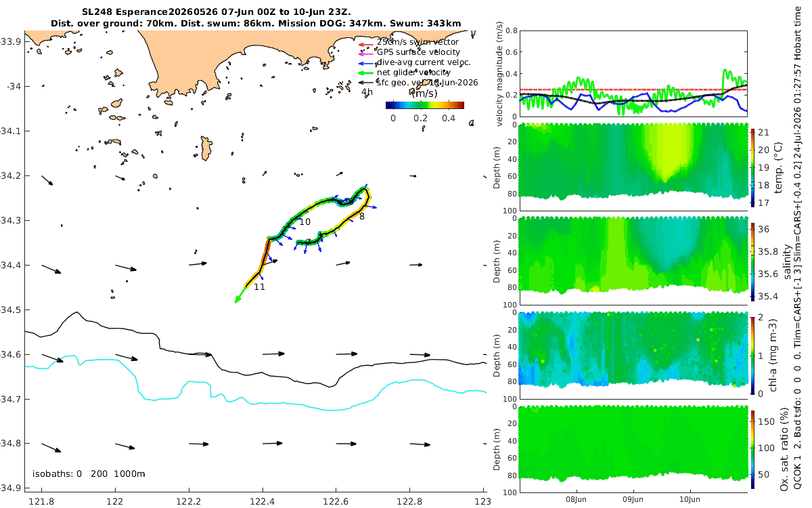Image resolution: width=812 pixels, height=508 pixels.
Task: Select the 'net glider velocity' legend entry
Action: [413, 72]
